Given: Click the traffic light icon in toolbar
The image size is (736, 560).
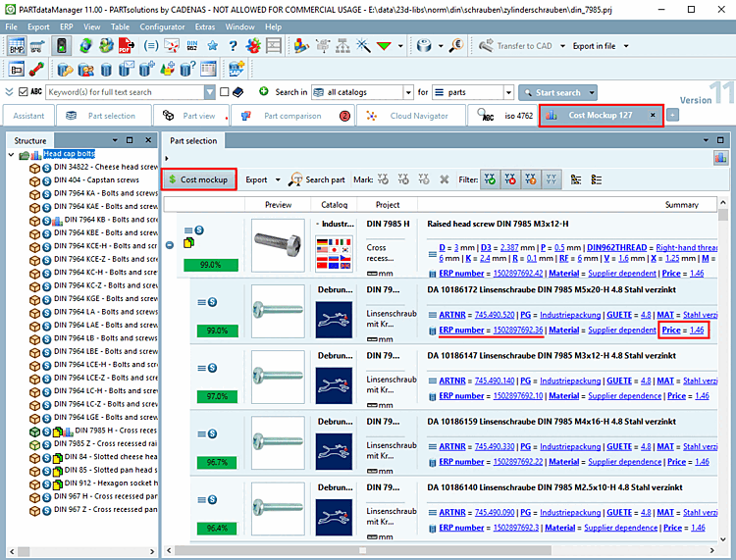Looking at the screenshot, I should click(61, 46).
